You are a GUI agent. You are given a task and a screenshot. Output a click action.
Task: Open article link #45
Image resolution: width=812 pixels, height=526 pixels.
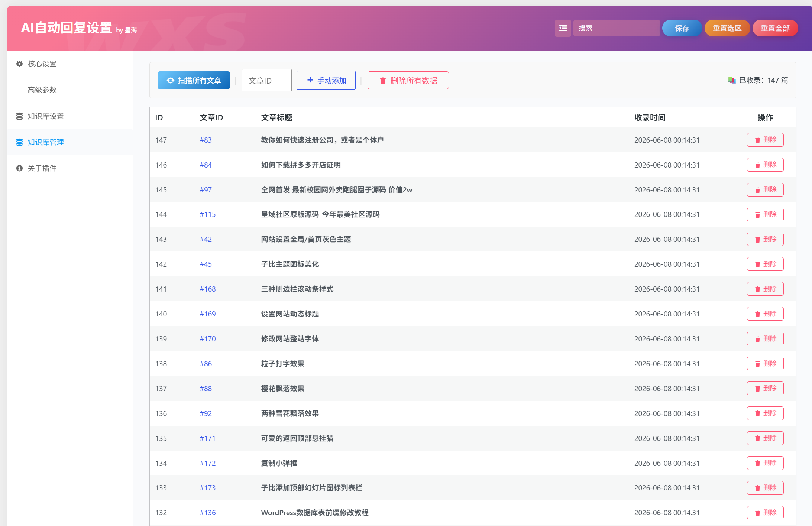[206, 264]
